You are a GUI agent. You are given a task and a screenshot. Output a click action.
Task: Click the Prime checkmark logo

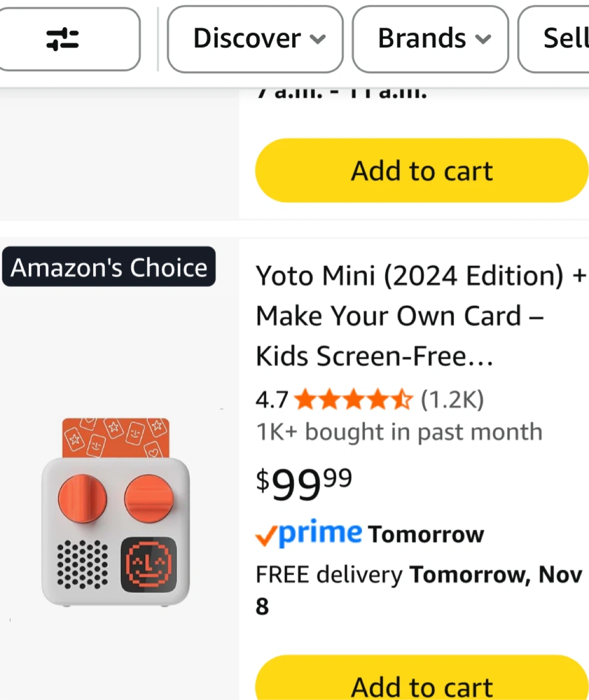click(309, 534)
